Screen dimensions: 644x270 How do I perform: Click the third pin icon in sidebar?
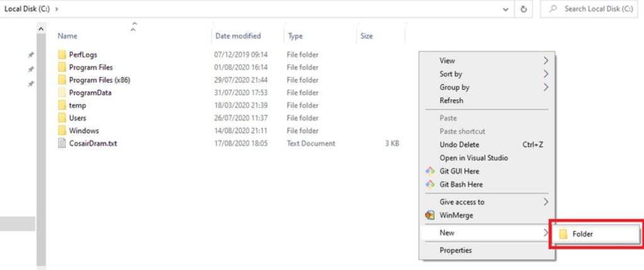31,84
